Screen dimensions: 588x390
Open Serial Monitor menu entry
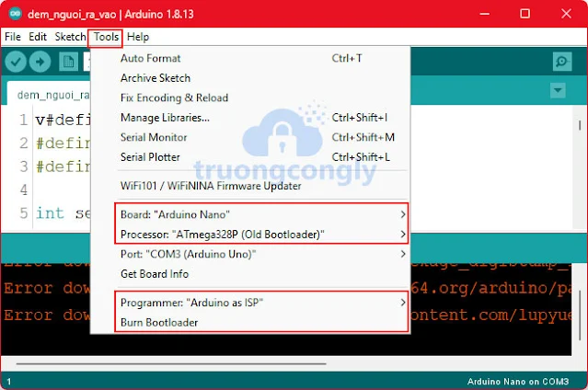coord(250,138)
